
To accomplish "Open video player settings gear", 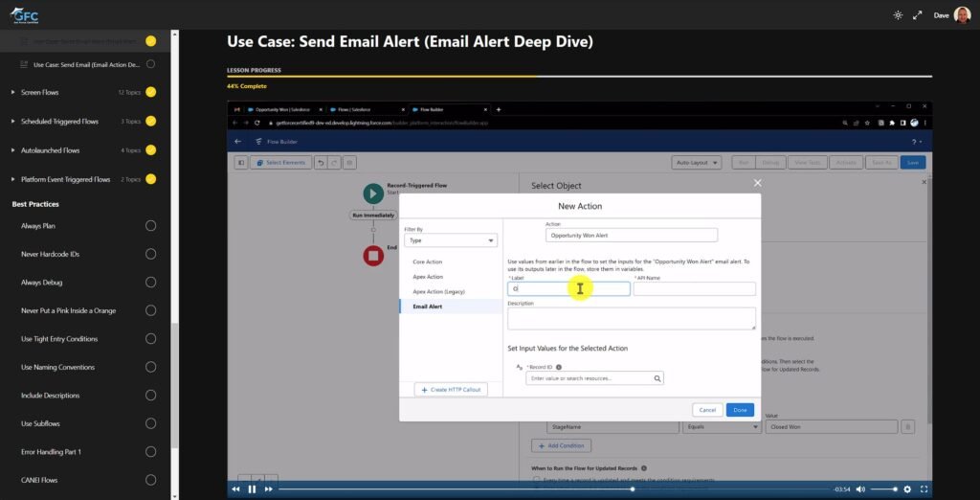I will pos(907,489).
